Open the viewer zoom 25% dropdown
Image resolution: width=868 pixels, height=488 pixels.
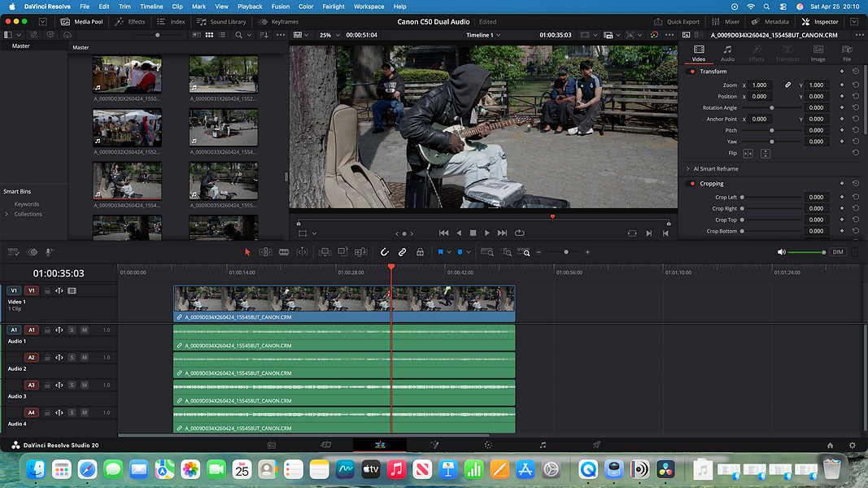[330, 35]
